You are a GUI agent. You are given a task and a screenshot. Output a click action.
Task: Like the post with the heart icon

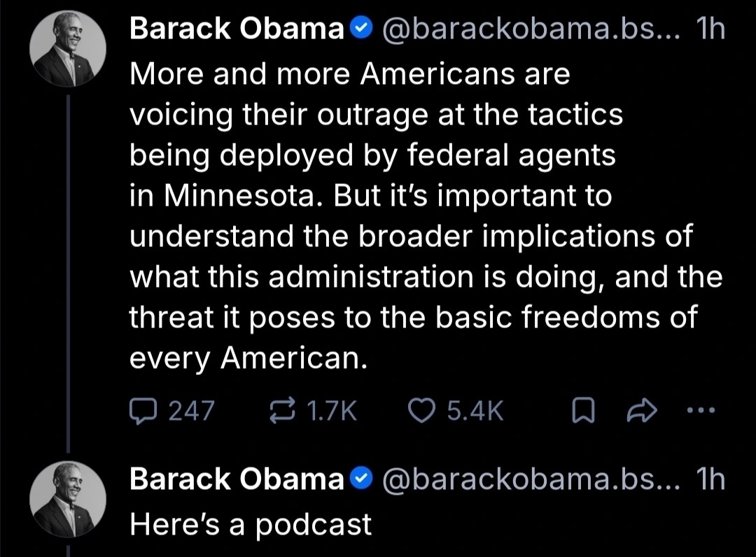[422, 412]
